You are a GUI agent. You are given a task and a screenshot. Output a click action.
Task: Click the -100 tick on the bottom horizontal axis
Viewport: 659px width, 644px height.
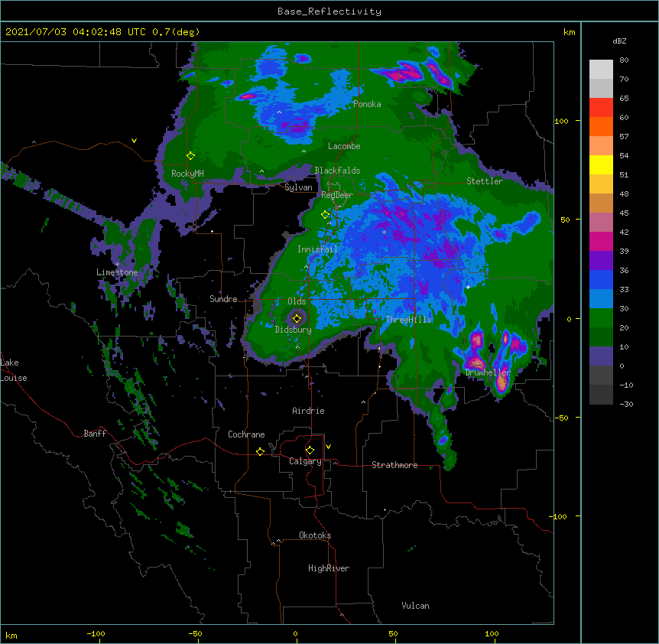96,633
